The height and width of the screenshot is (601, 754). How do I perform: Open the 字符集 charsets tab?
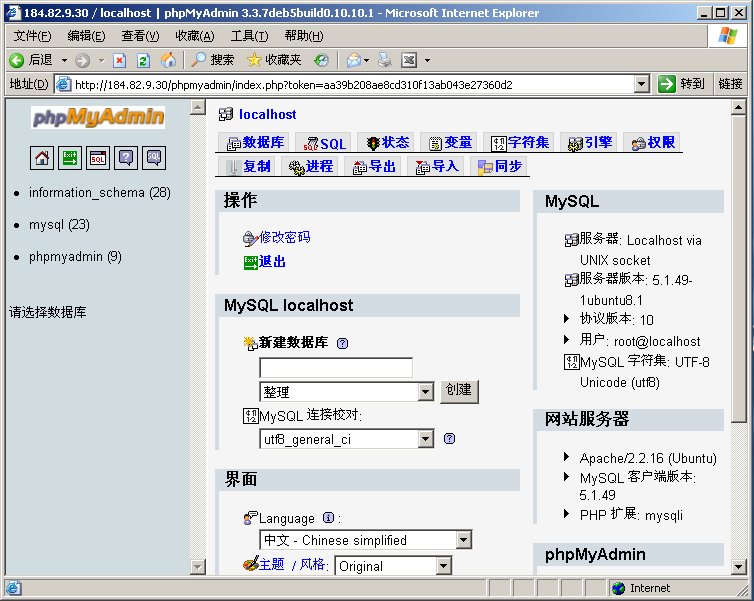(519, 142)
